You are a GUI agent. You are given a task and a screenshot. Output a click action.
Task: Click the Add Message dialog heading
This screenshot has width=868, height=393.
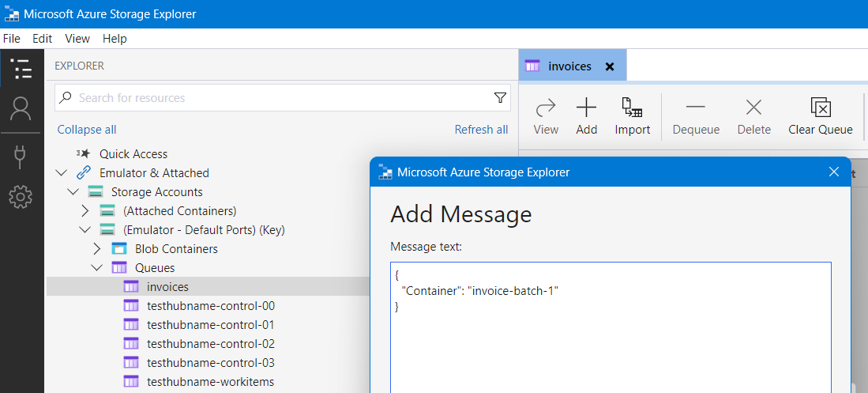pyautogui.click(x=460, y=214)
